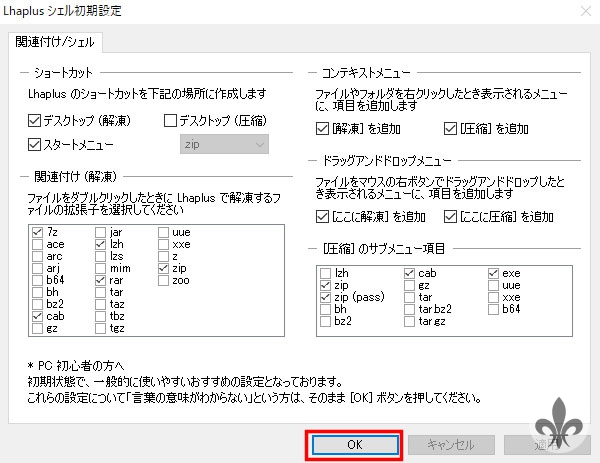Viewport: 600px width, 463px height.
Task: Close the Lhaplus setup dialog
Action: (585, 11)
